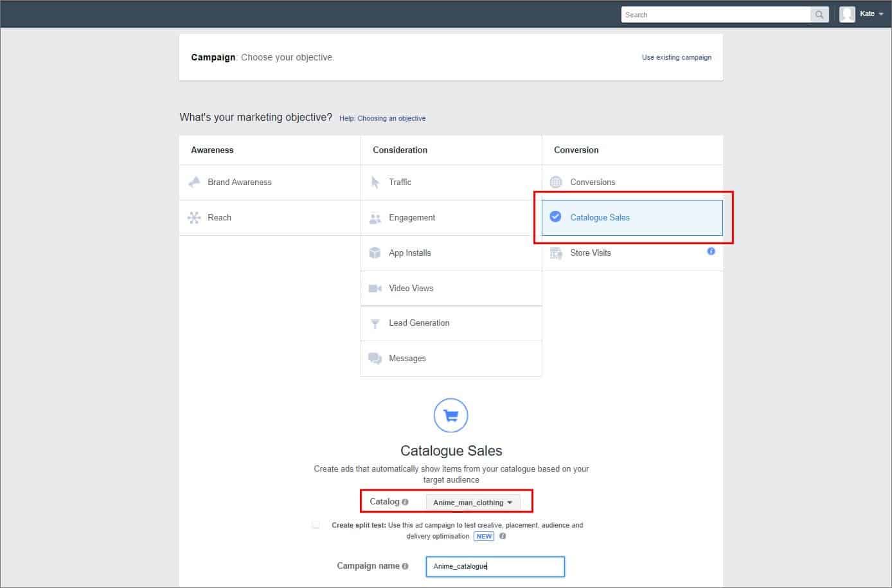Viewport: 892px width, 588px height.
Task: Click the App Installs box icon
Action: click(x=375, y=253)
